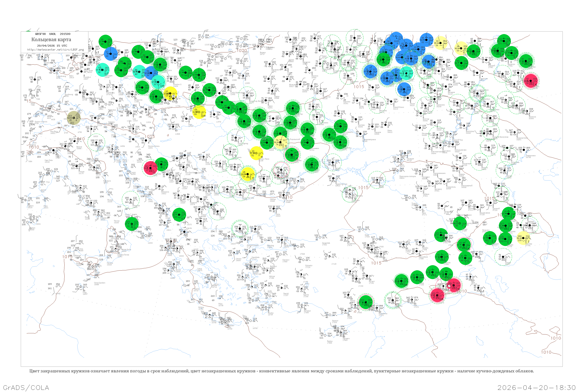Click the bright yellow fog circle near Prague
Image resolution: width=588 pixels, height=392 pixels.
coord(171,93)
